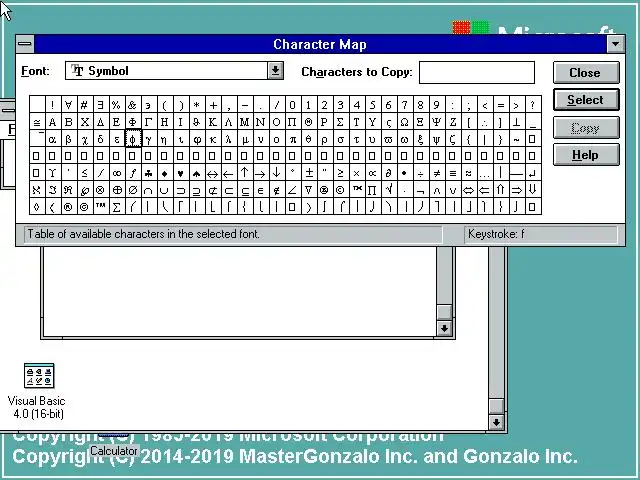Choose the double left-right arrow cell
The height and width of the screenshot is (480, 640).
click(468, 190)
